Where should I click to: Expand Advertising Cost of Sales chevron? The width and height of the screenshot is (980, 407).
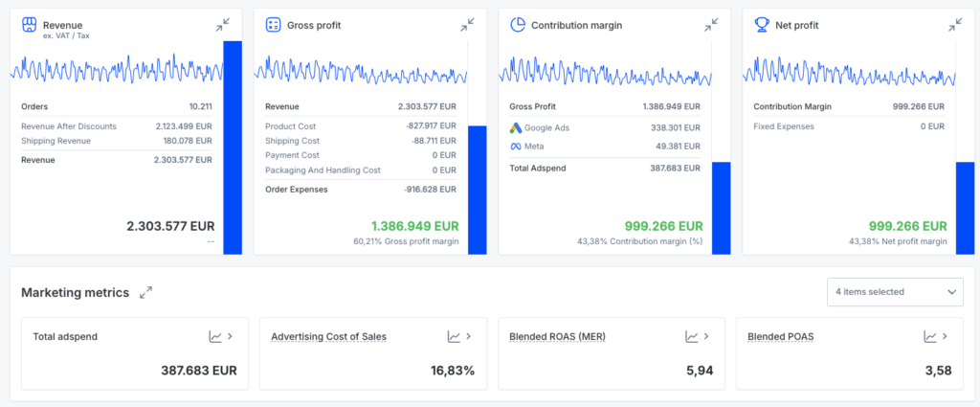coord(469,336)
